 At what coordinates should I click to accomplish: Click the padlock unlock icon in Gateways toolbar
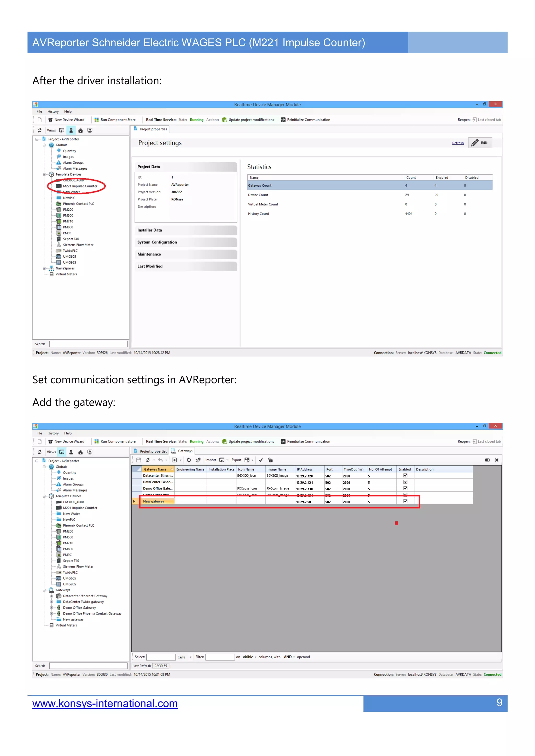tap(270, 460)
